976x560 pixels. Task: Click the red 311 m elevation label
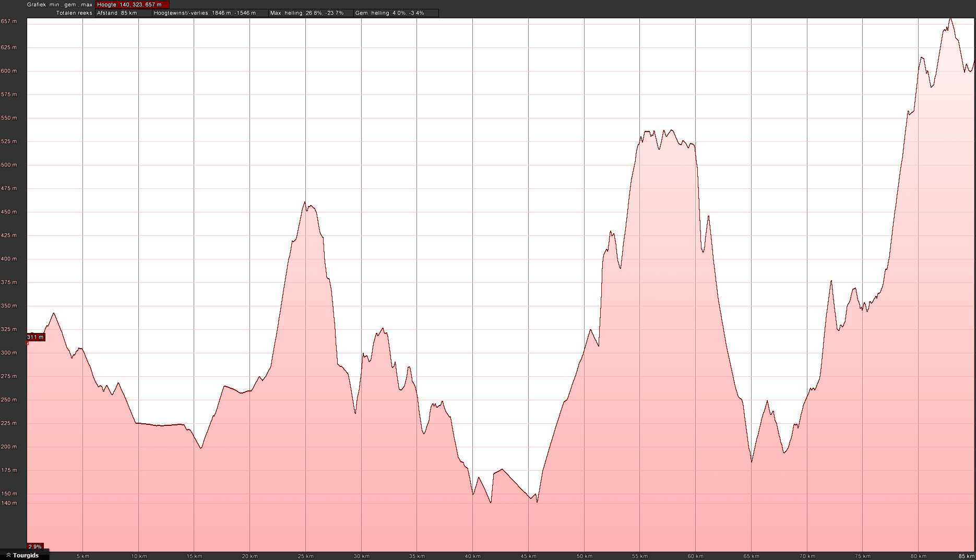point(35,337)
